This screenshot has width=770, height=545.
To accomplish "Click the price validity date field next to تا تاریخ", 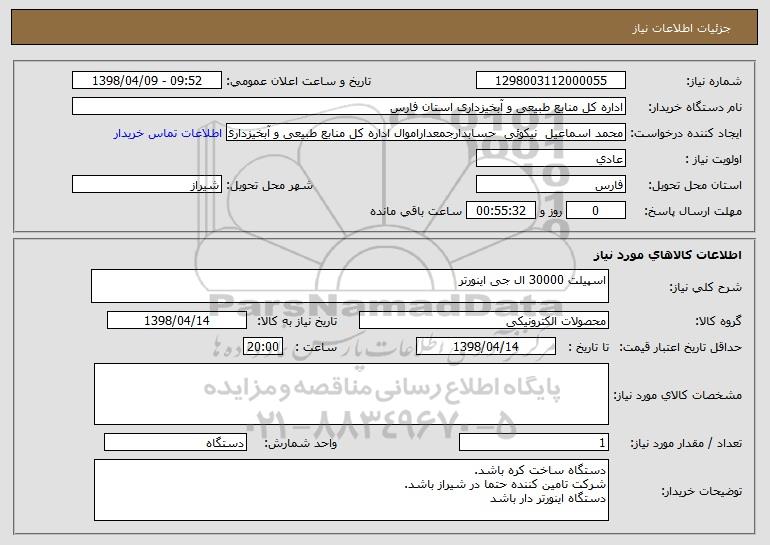I will [x=486, y=347].
